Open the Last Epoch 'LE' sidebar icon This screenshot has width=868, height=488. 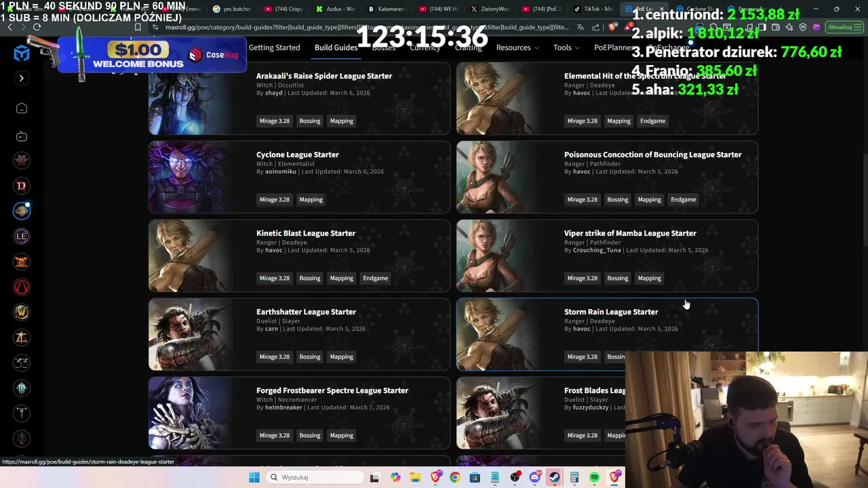click(x=22, y=236)
